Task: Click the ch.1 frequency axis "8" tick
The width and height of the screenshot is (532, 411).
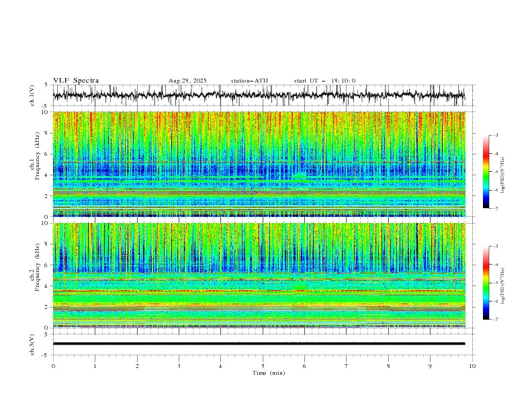Action: [x=46, y=133]
